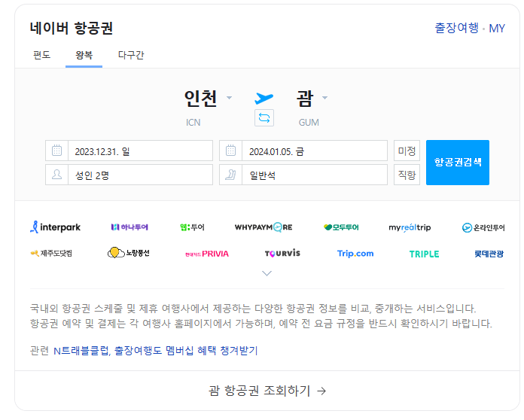Open departure date calendar icon

click(56, 151)
